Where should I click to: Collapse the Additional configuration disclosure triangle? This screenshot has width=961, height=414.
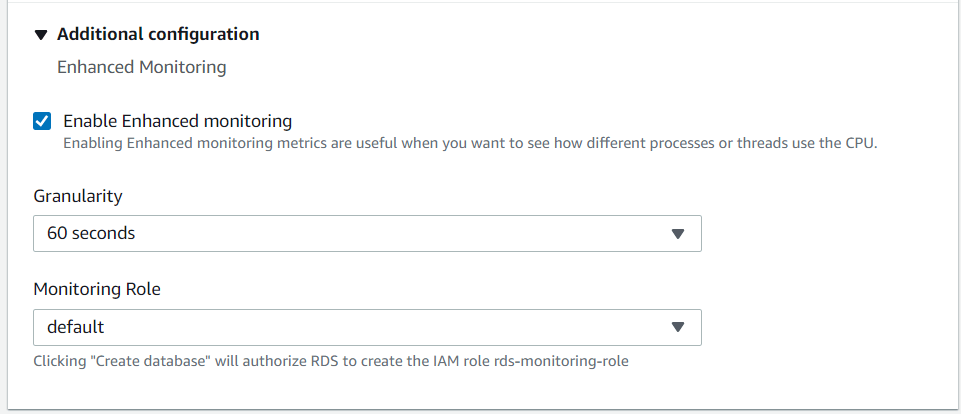[40, 35]
